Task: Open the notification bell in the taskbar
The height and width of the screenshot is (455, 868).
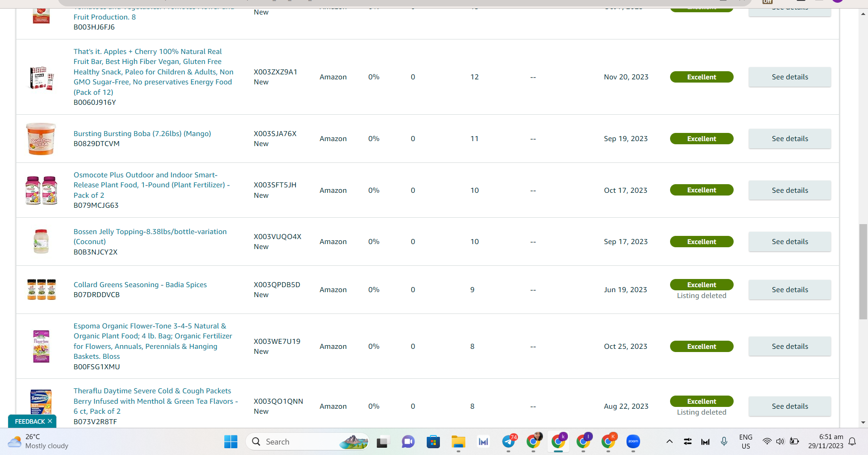Action: [853, 441]
